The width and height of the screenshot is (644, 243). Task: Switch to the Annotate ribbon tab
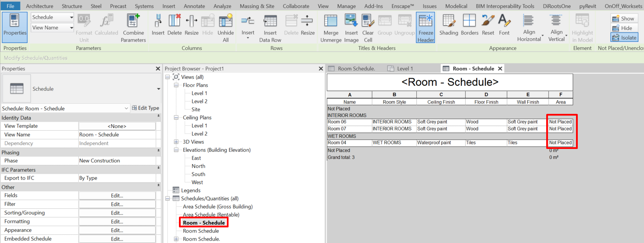pyautogui.click(x=194, y=6)
